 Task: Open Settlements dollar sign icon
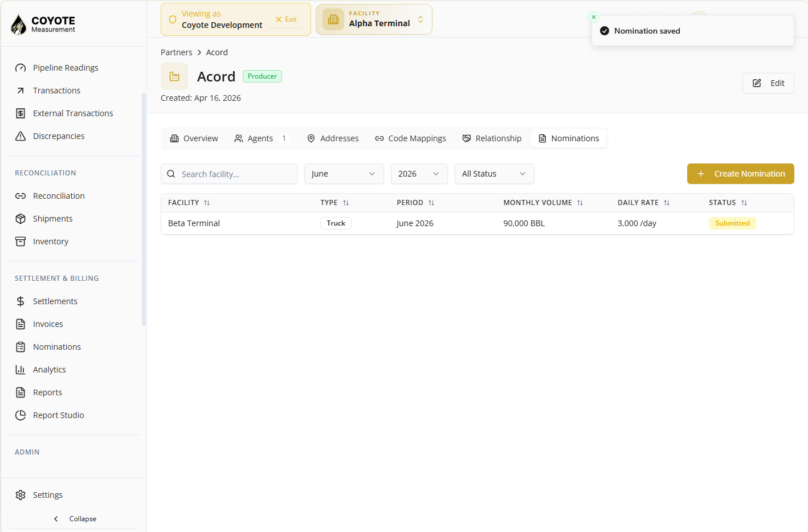coord(21,301)
